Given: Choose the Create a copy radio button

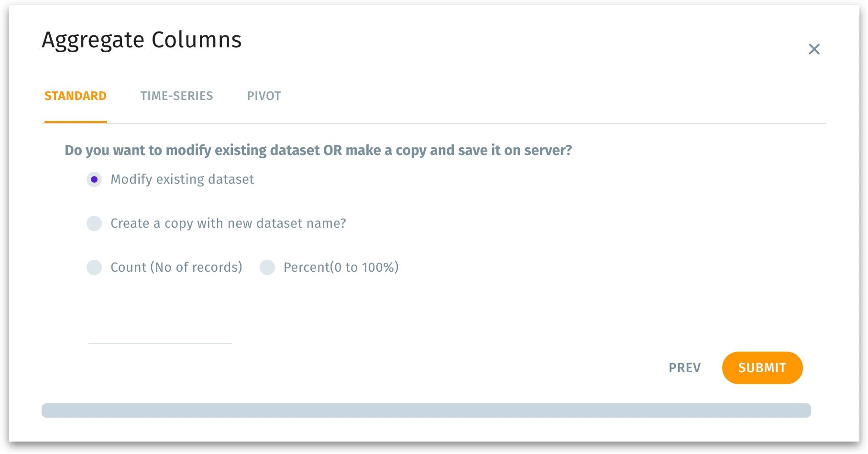Looking at the screenshot, I should [94, 223].
